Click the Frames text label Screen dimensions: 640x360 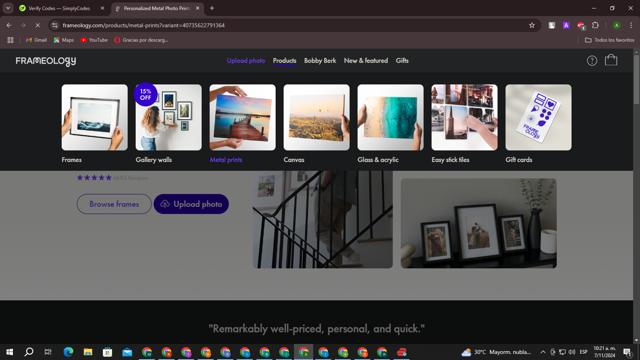(x=71, y=160)
